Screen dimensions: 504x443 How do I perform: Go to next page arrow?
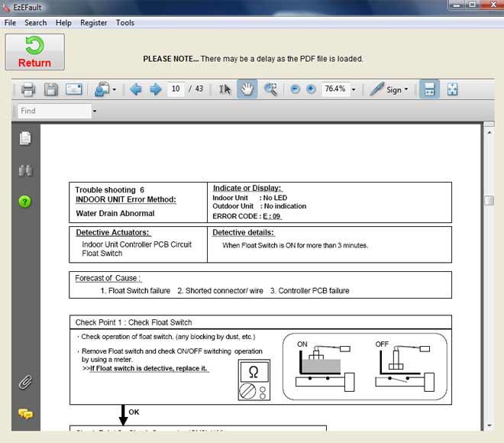click(155, 89)
